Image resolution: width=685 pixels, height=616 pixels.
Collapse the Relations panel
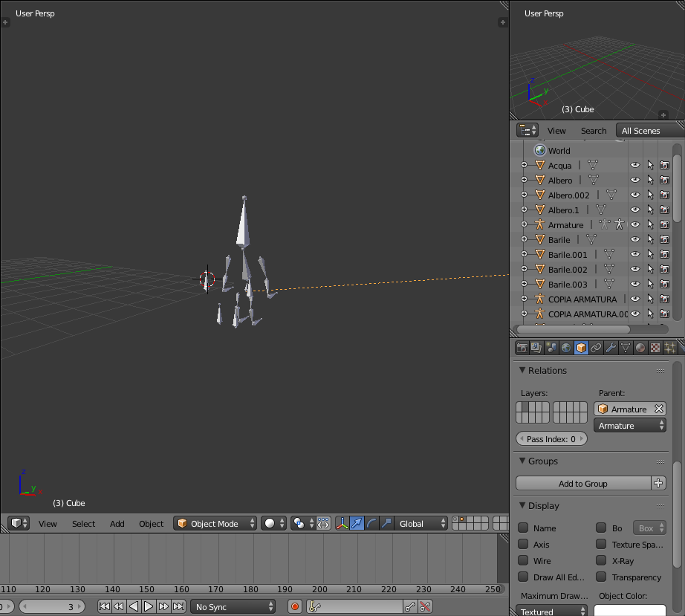coord(522,370)
